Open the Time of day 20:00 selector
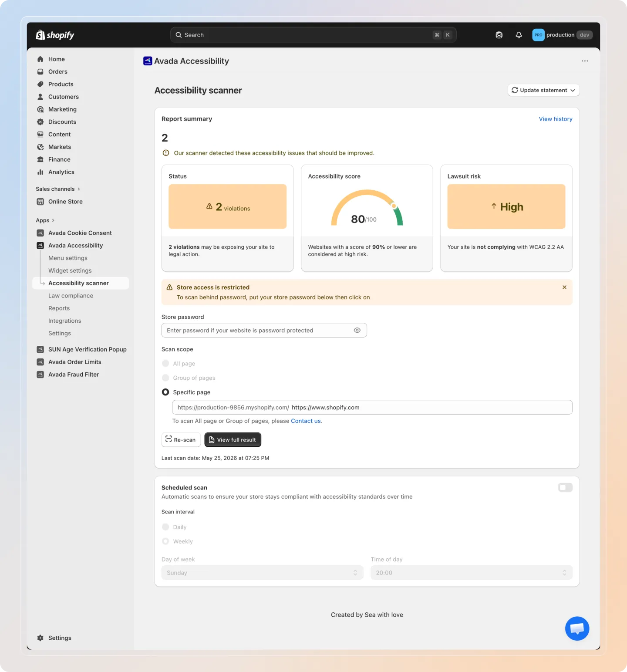627x672 pixels. point(472,573)
